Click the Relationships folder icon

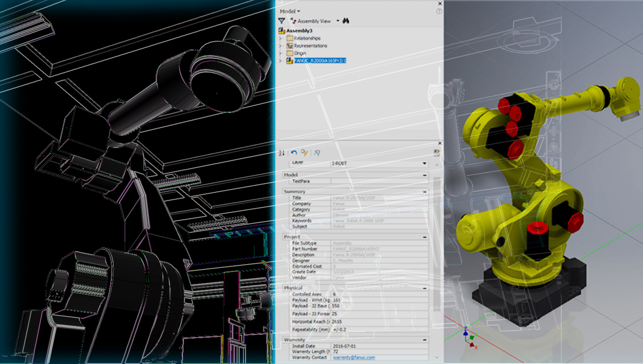tap(289, 38)
